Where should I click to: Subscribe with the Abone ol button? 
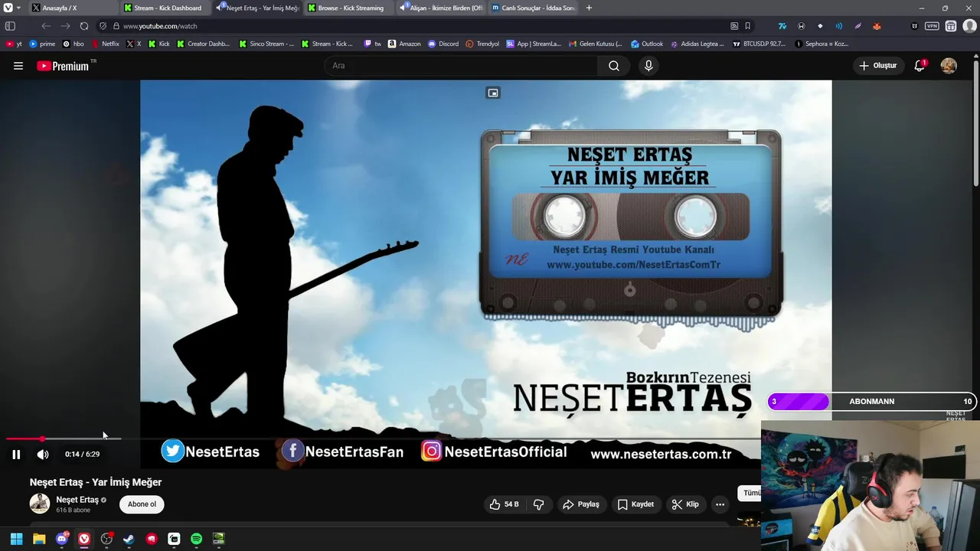tap(142, 504)
